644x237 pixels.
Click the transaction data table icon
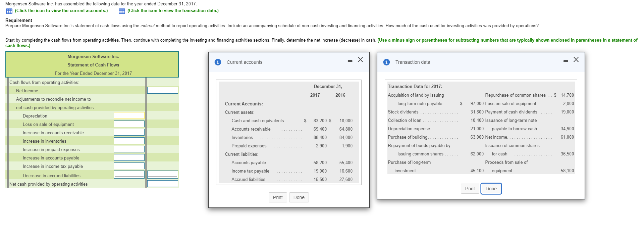[122, 11]
